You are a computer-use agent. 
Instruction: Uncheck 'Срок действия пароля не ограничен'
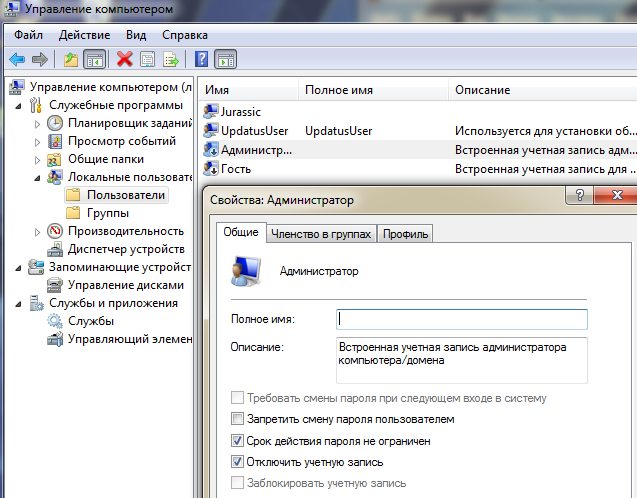(237, 441)
